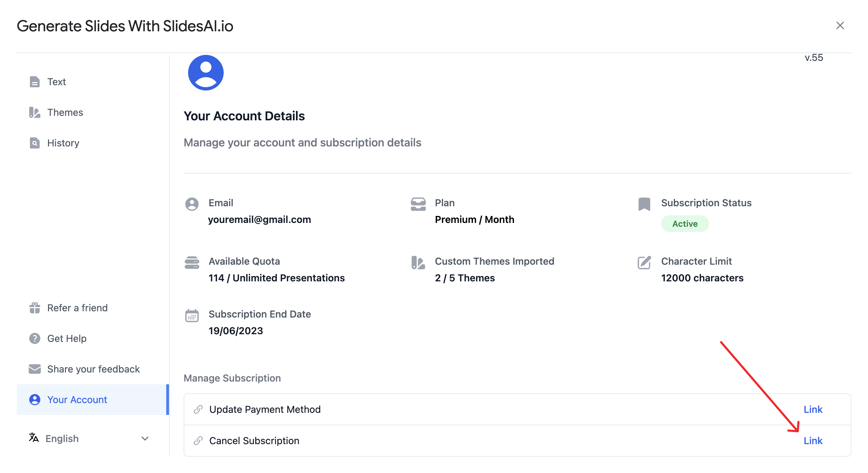The width and height of the screenshot is (868, 473).
Task: Click the Email person icon
Action: pyautogui.click(x=192, y=204)
